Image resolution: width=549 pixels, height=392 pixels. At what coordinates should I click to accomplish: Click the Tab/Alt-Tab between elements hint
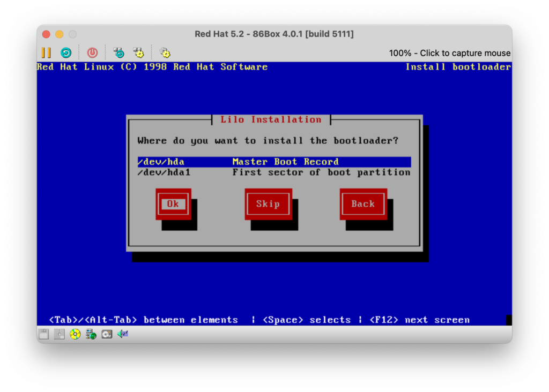pos(144,320)
